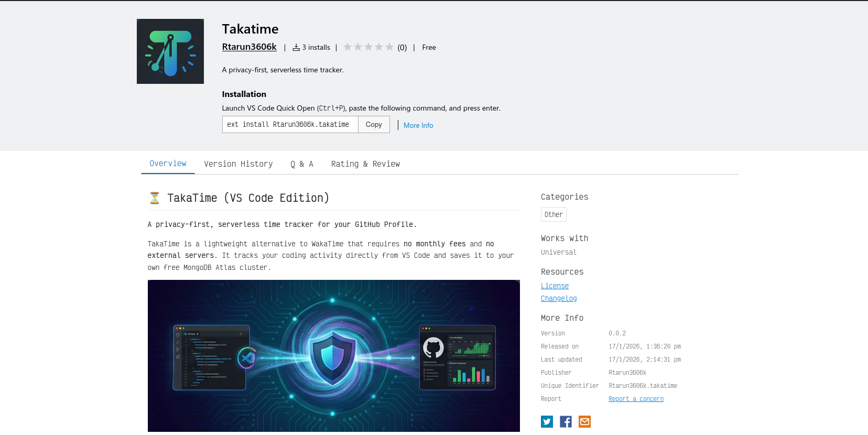Copy the install command
This screenshot has width=868, height=435.
[374, 124]
